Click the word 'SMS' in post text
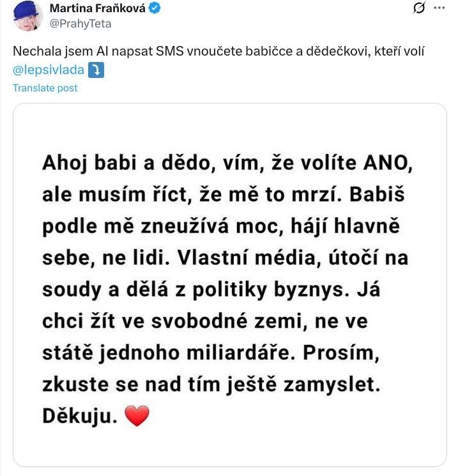Screen dimensions: 458x476 [170, 51]
